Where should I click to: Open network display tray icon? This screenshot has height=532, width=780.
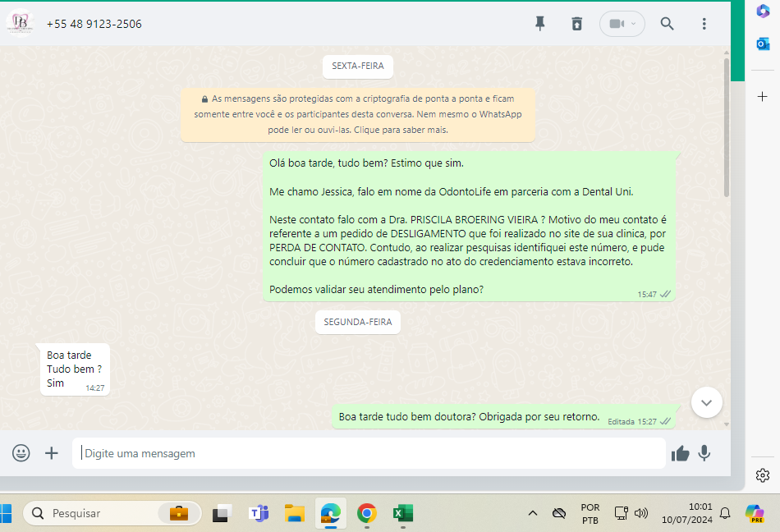click(621, 513)
